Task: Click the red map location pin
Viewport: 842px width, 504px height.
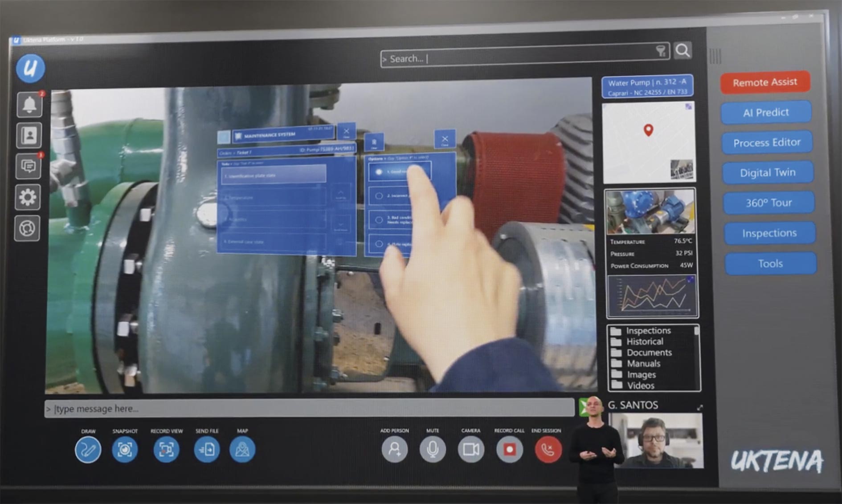Action: pyautogui.click(x=649, y=130)
